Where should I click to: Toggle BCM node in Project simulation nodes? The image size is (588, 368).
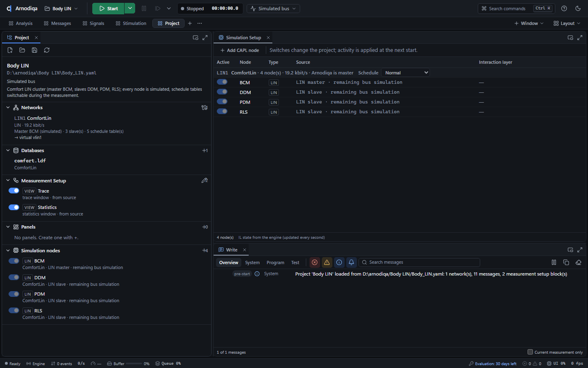coord(14,261)
